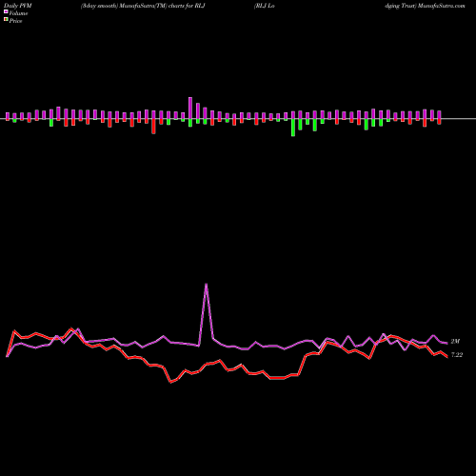The image size is (476, 476).
Task: Click the tallest purple bar in histogram
Action: pyautogui.click(x=190, y=109)
